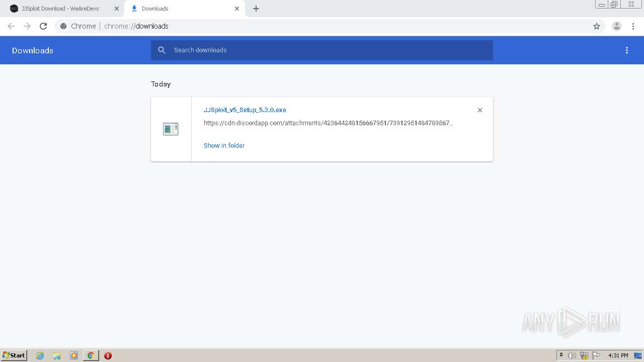Close the Chrome window
Image resolution: width=644 pixels, height=362 pixels.
pos(631,5)
